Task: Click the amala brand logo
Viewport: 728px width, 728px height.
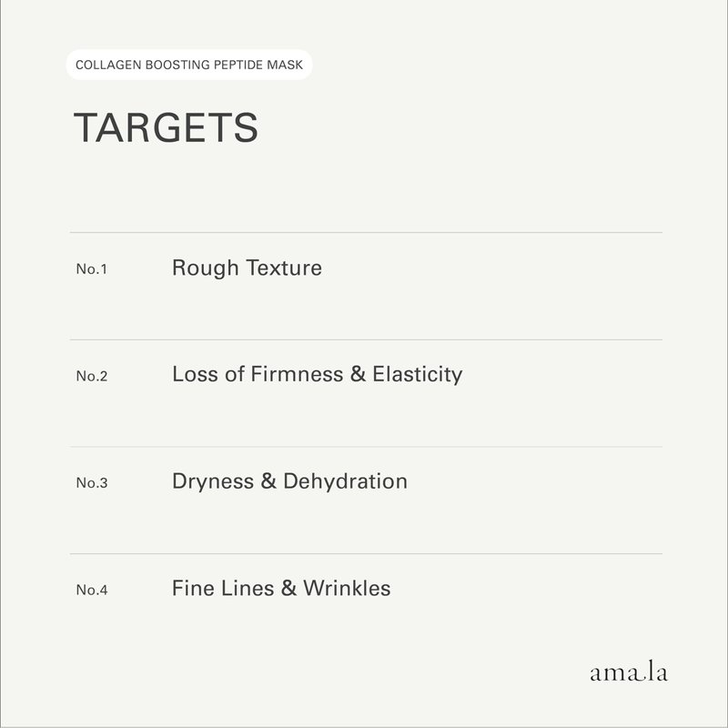Action: pos(628,673)
